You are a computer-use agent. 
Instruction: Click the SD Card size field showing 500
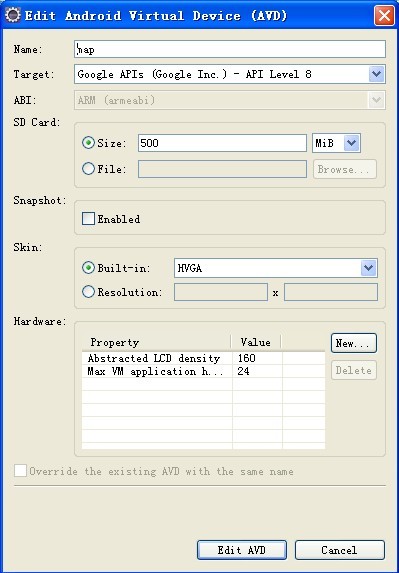(x=222, y=143)
